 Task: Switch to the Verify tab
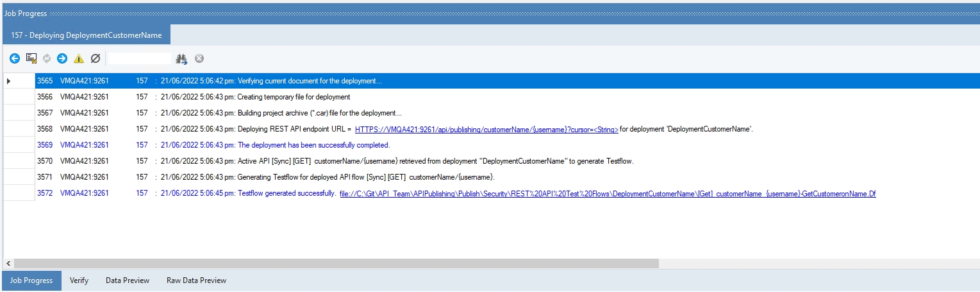(79, 280)
